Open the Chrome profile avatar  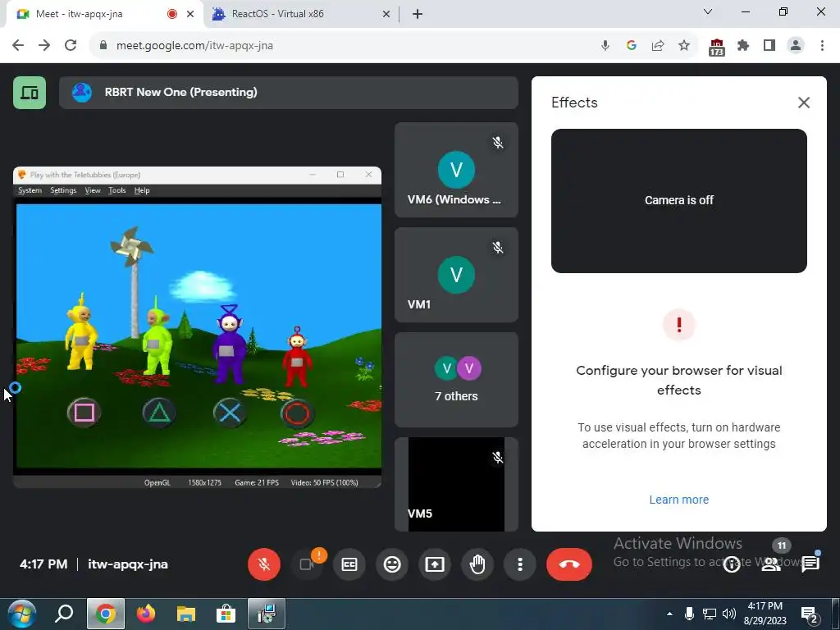pos(796,46)
